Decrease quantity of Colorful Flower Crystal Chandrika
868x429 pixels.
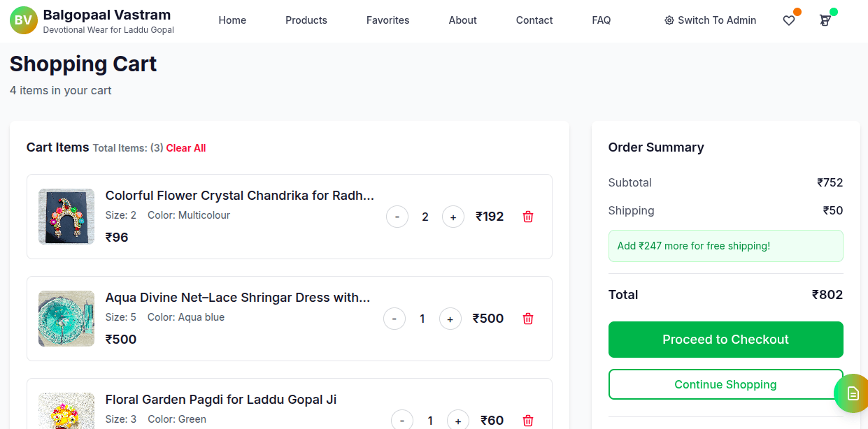[x=397, y=217]
